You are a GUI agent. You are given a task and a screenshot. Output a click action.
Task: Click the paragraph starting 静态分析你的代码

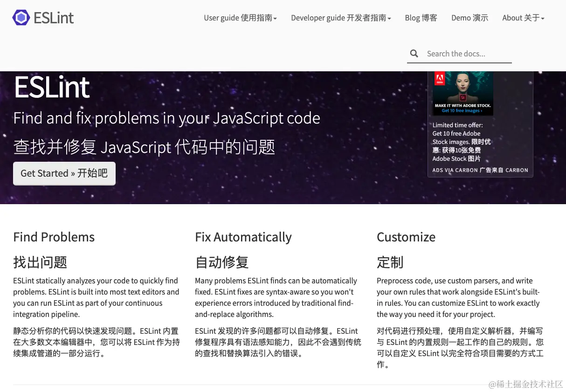coord(97,342)
